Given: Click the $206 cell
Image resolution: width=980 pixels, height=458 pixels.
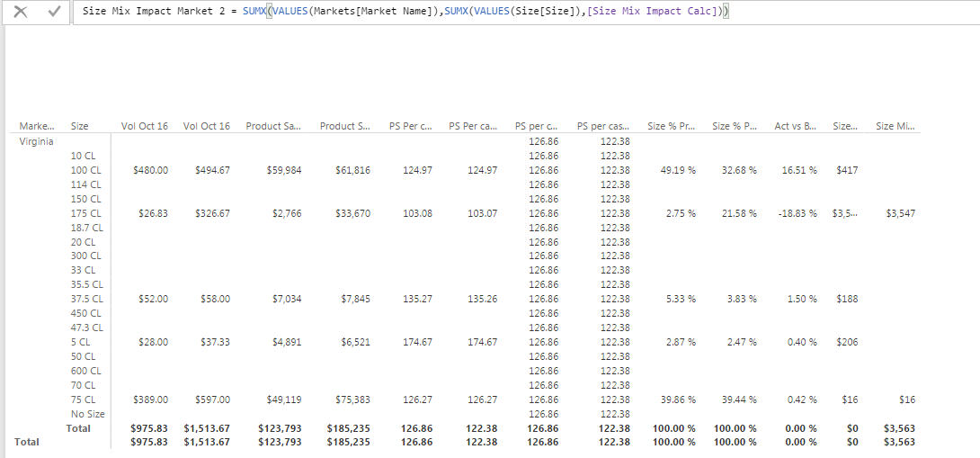Looking at the screenshot, I should click(x=848, y=342).
